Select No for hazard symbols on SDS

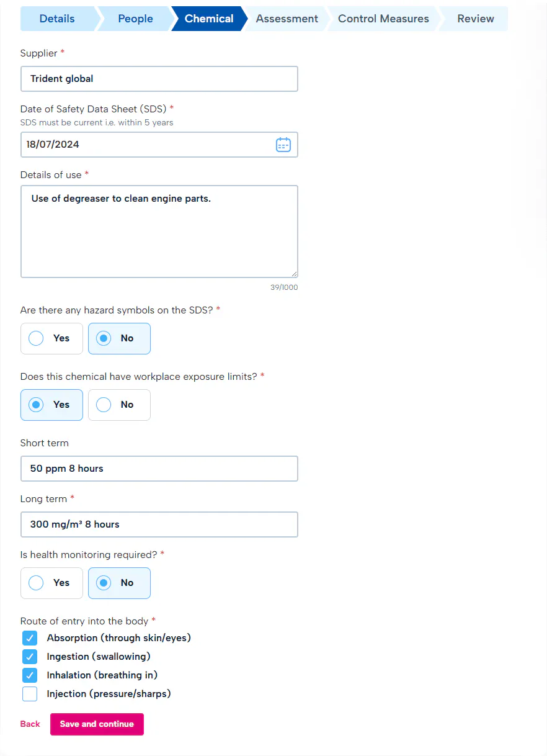pyautogui.click(x=119, y=338)
